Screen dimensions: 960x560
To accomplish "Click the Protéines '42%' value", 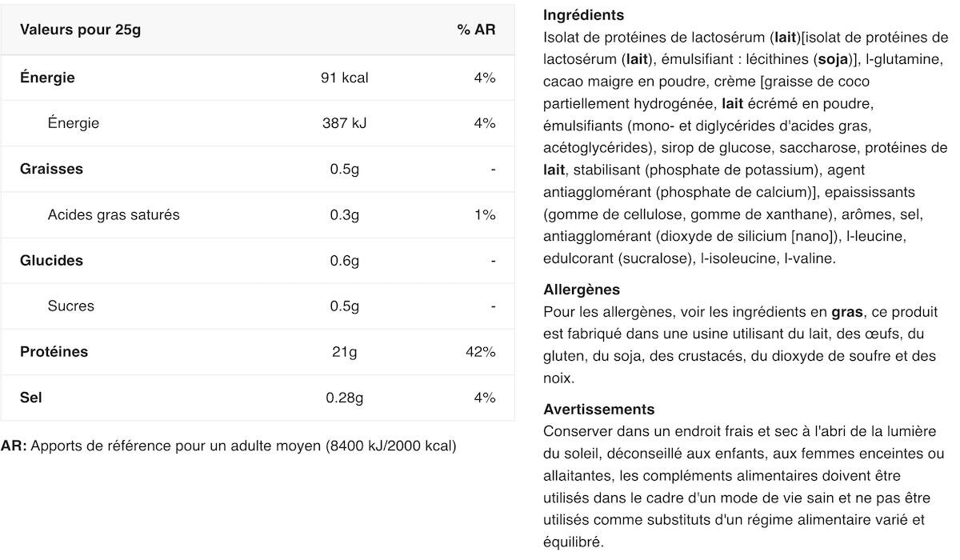I will tap(481, 351).
